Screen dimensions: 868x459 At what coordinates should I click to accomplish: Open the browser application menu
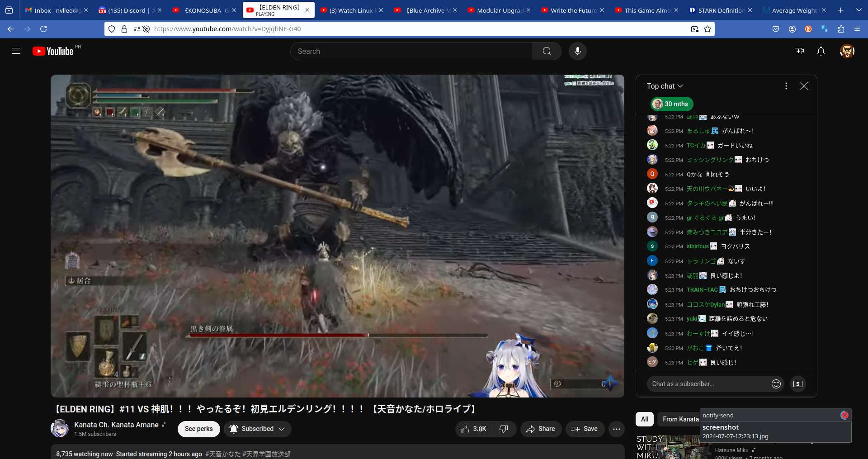tap(857, 29)
